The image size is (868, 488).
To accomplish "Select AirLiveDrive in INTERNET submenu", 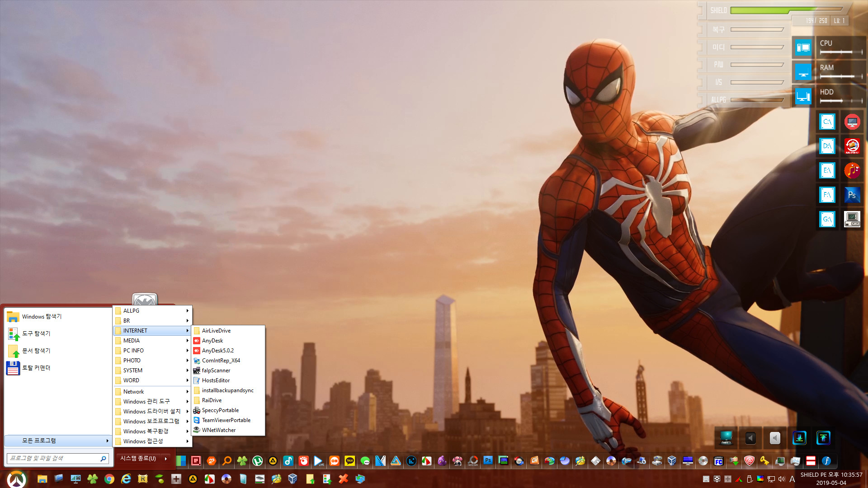I will (x=228, y=331).
